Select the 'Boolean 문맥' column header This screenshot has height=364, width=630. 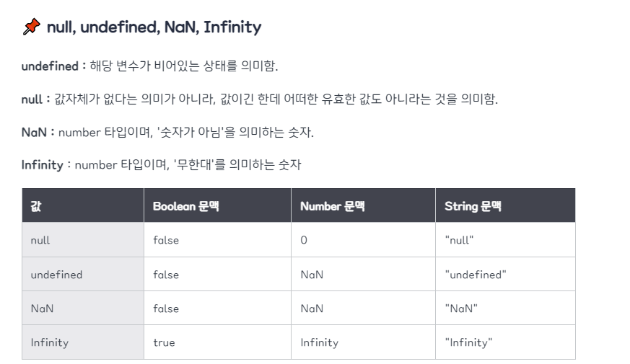[217, 205]
